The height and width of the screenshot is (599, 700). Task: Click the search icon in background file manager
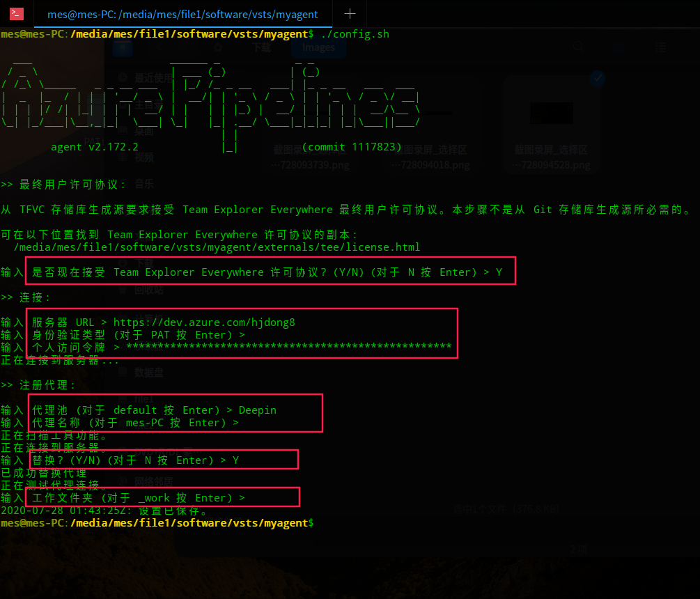click(579, 47)
